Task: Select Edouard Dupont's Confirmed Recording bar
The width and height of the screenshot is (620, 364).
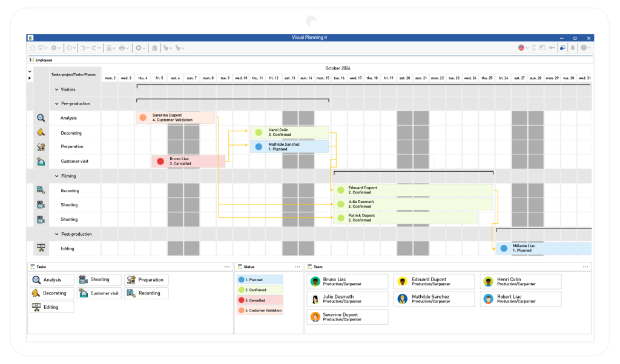Action: click(x=413, y=190)
